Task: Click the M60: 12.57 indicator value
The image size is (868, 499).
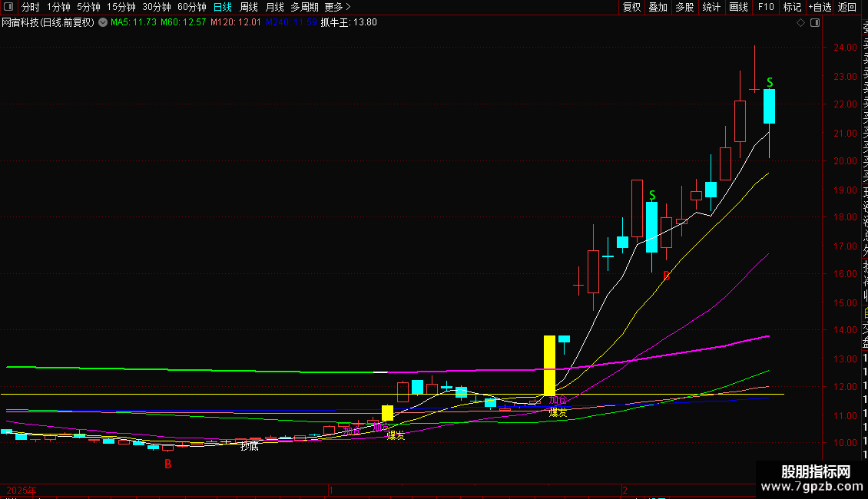Action: tap(184, 23)
